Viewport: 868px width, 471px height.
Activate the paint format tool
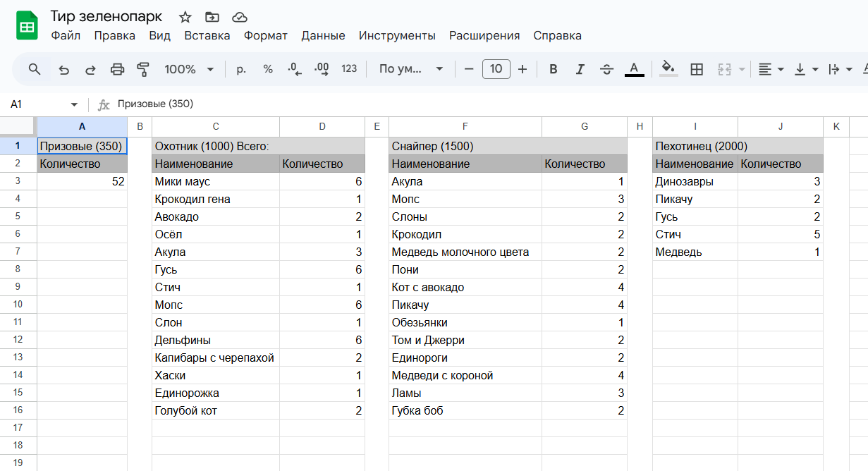[143, 69]
